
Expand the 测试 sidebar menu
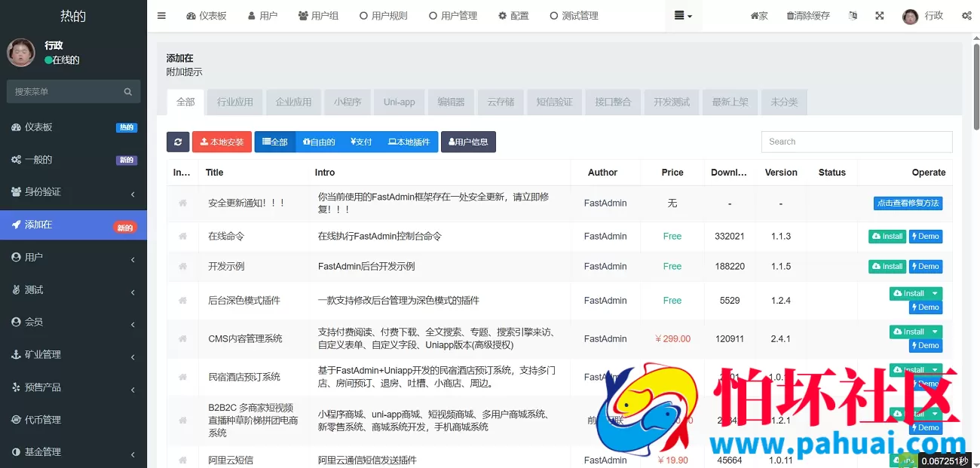tap(73, 289)
